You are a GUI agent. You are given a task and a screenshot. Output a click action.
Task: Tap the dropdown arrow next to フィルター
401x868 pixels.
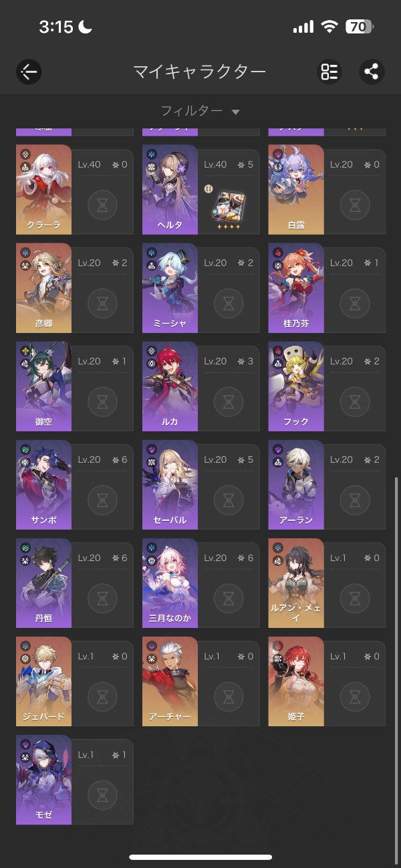[x=235, y=112]
